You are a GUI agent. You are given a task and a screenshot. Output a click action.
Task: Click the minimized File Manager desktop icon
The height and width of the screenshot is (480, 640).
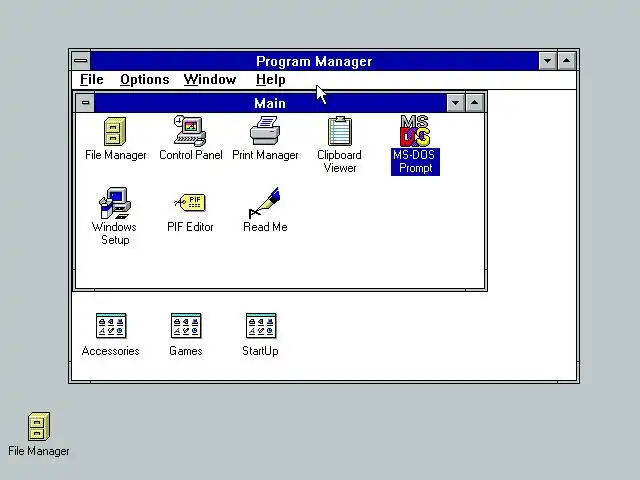tap(39, 426)
